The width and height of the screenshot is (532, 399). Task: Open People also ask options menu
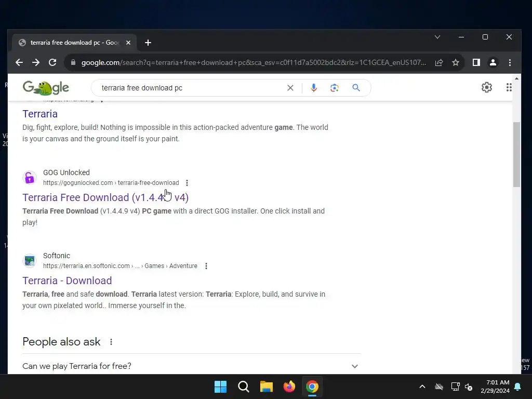[x=111, y=342]
